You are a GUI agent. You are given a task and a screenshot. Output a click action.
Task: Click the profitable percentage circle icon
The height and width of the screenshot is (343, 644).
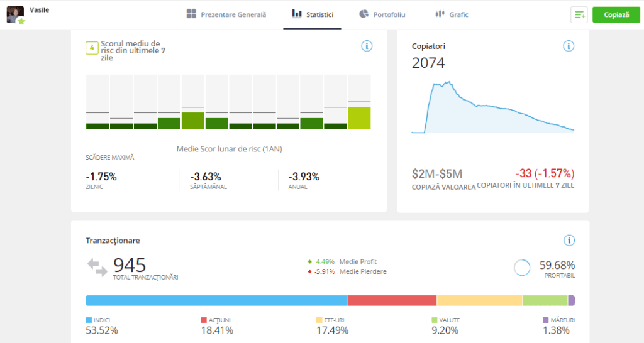522,268
